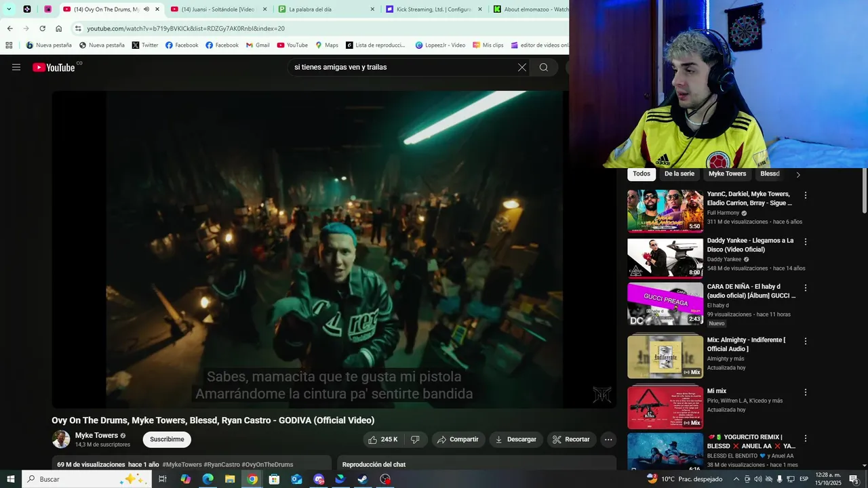
Task: Open the Gmail bookmark
Action: click(258, 45)
